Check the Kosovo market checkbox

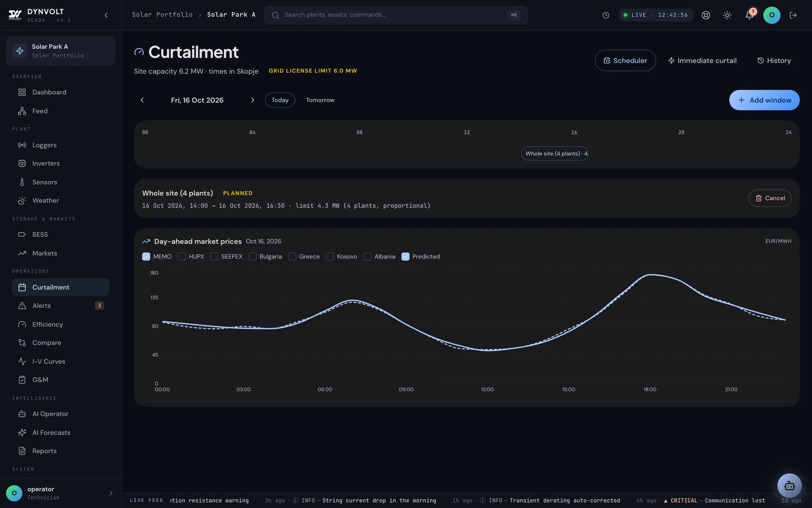[x=330, y=256]
